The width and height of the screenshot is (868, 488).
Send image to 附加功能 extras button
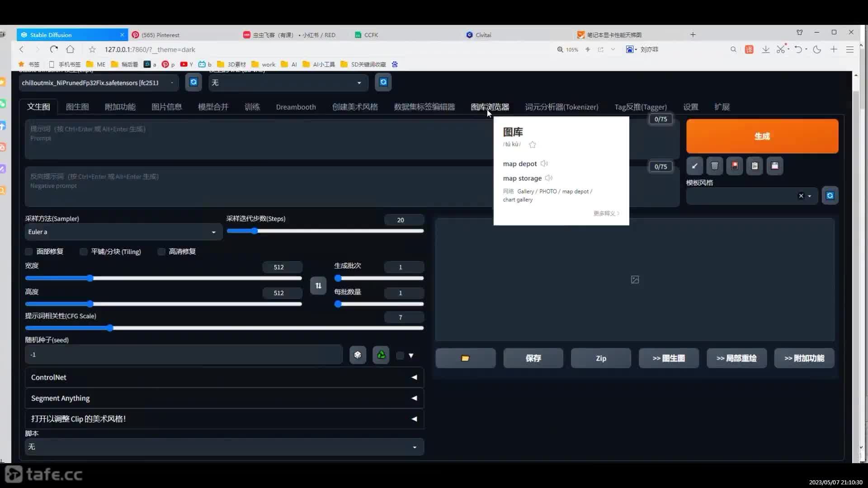[804, 358]
